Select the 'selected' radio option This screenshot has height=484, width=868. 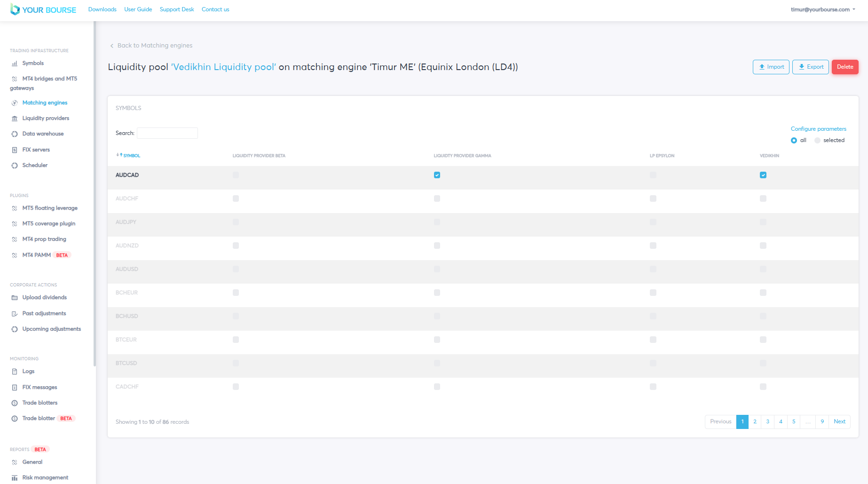[817, 140]
